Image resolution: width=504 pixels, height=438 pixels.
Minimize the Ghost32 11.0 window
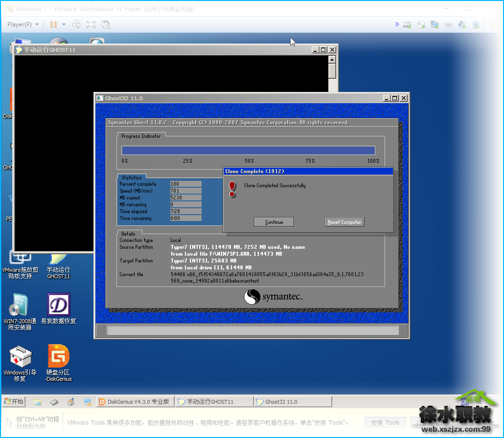tap(387, 98)
